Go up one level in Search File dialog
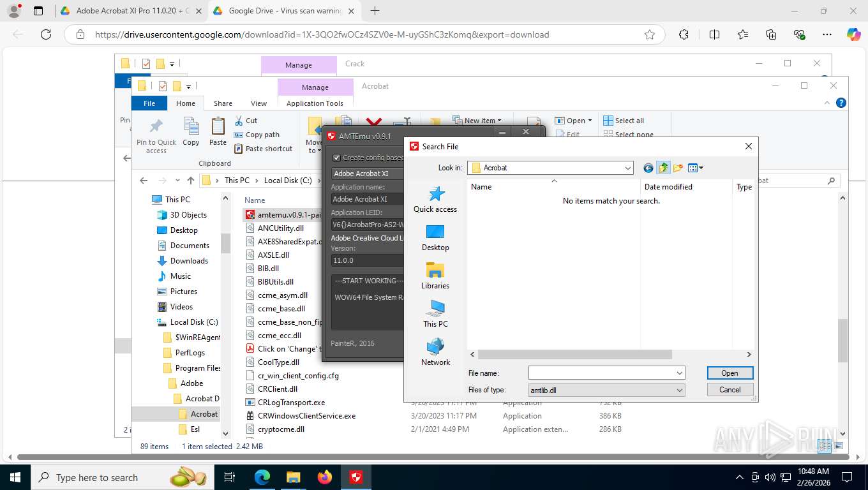The height and width of the screenshot is (490, 868). (x=663, y=168)
